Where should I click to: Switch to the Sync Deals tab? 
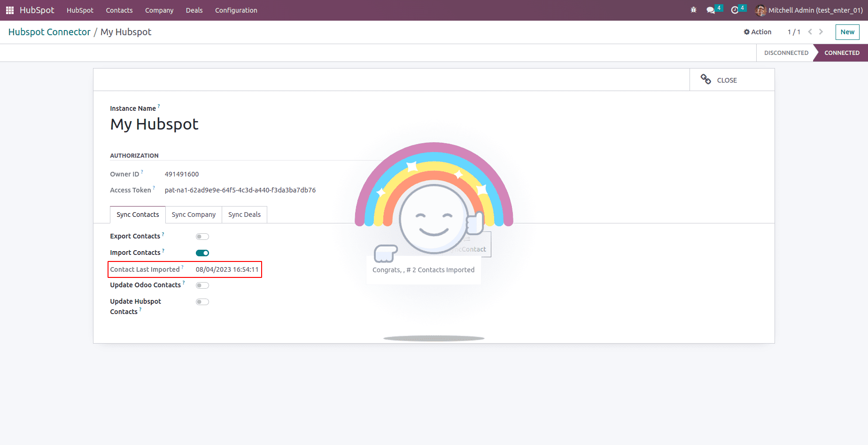click(244, 215)
